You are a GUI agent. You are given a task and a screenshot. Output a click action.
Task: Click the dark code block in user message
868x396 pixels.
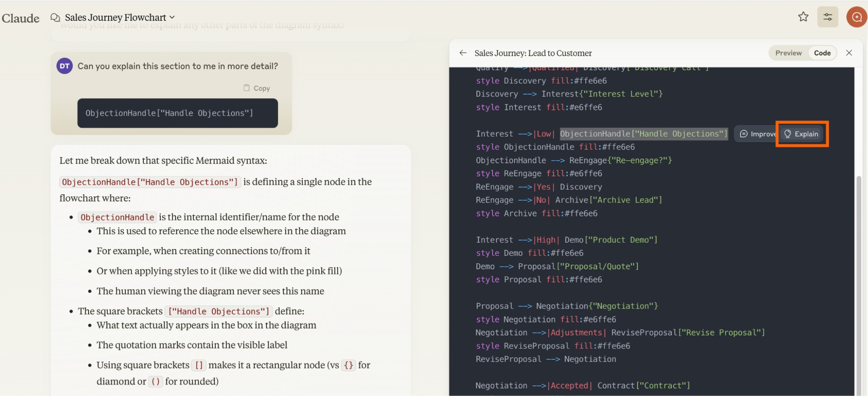pyautogui.click(x=177, y=113)
